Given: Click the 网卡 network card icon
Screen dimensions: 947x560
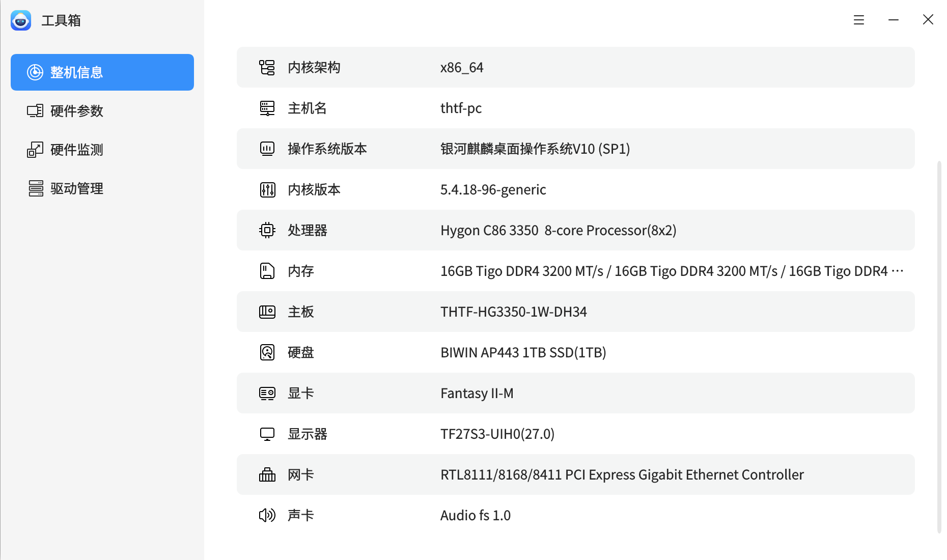Looking at the screenshot, I should click(x=267, y=474).
